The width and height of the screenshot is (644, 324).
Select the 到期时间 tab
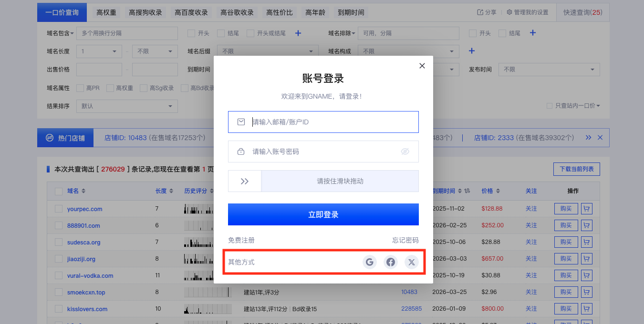click(351, 12)
